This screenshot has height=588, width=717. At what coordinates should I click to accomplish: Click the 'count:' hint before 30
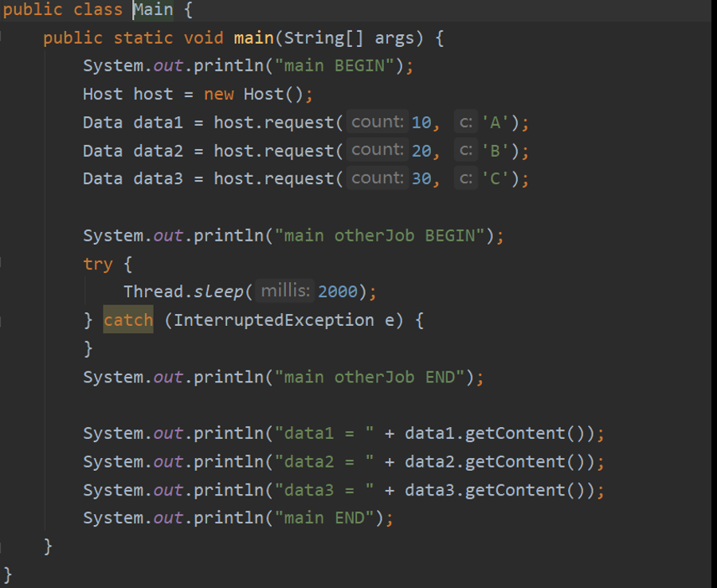[378, 178]
